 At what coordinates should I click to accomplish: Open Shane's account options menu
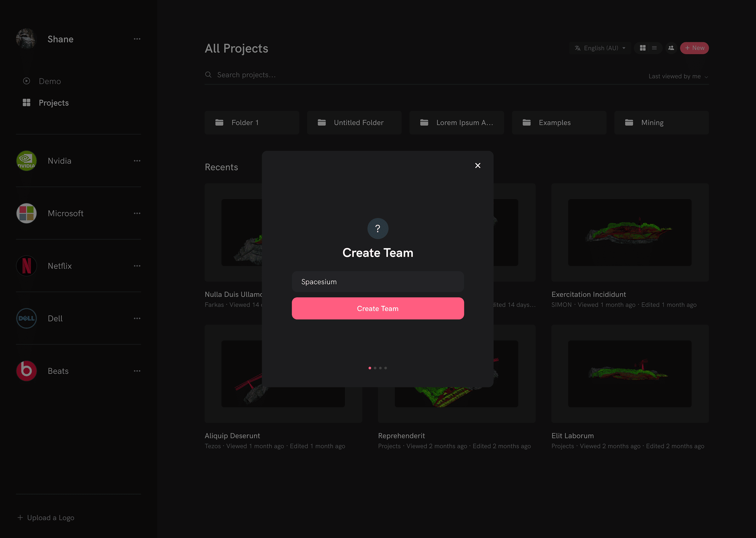[137, 39]
